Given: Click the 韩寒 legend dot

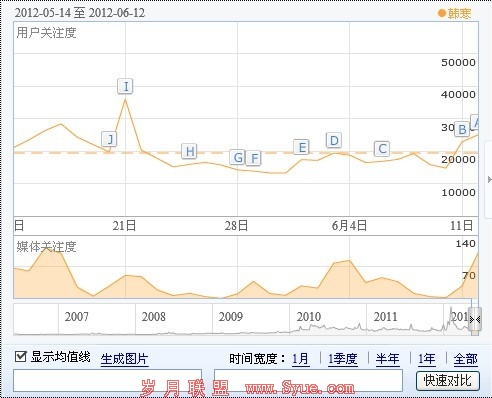Looking at the screenshot, I should [x=442, y=13].
